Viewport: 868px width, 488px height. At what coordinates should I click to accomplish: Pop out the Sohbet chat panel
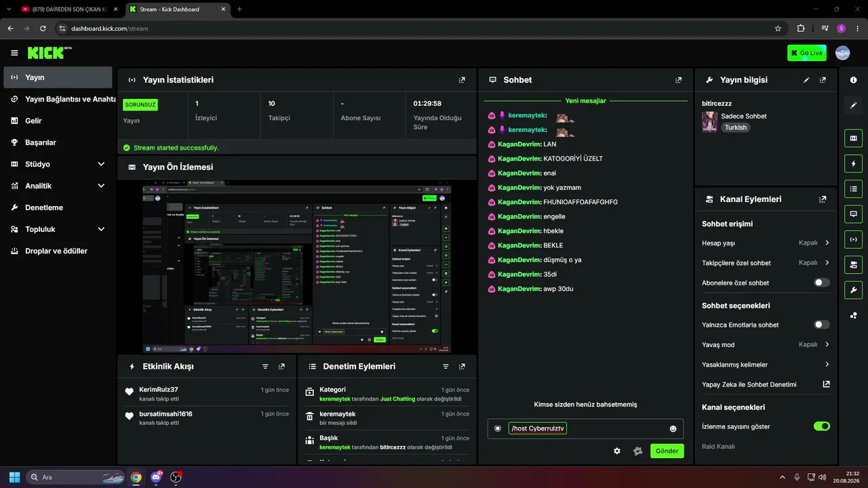coord(678,80)
